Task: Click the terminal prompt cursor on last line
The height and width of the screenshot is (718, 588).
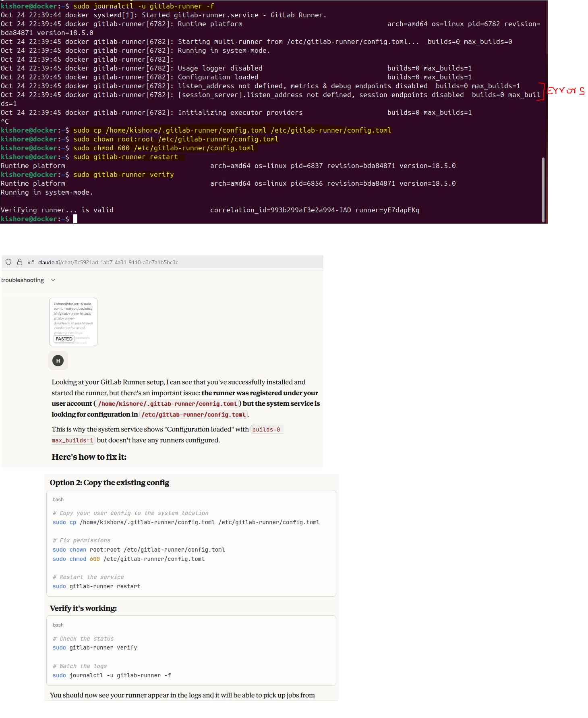Action: click(x=75, y=219)
